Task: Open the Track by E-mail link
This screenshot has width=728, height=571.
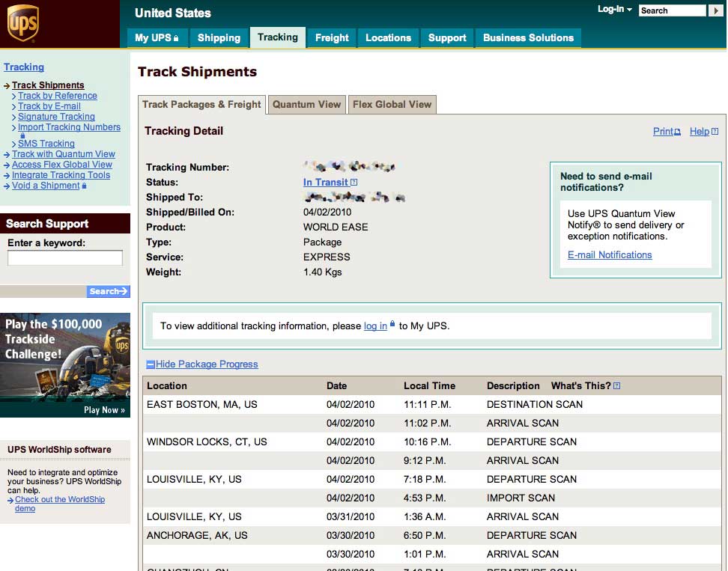Action: tap(49, 106)
